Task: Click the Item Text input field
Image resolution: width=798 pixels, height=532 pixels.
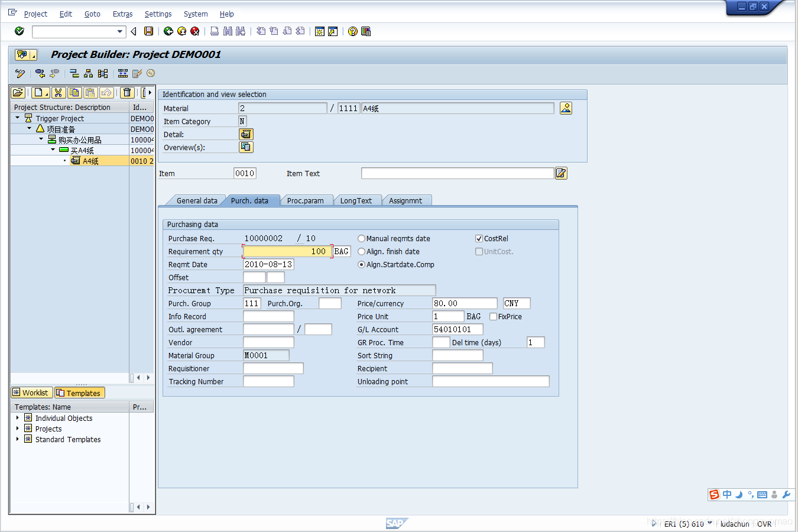Action: point(458,173)
